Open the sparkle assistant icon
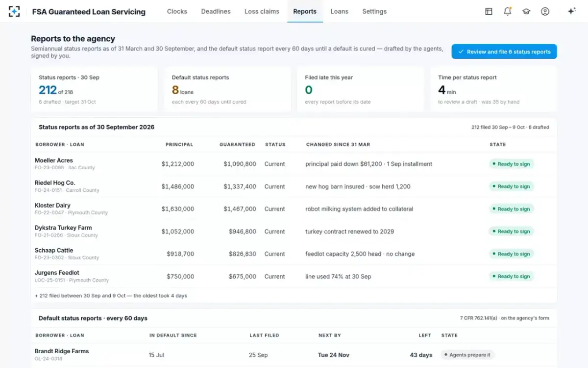This screenshot has height=368, width=588. [571, 11]
